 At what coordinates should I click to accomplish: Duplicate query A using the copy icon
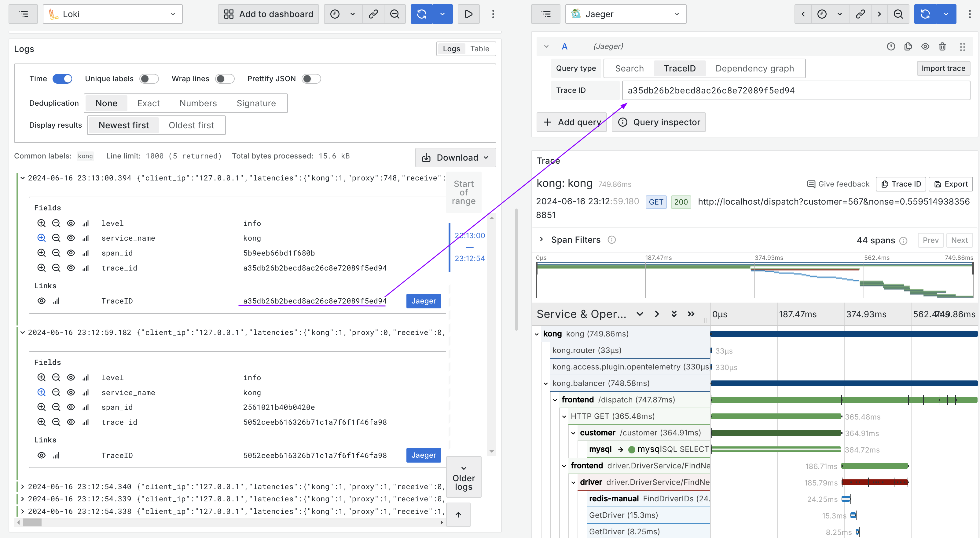click(x=908, y=46)
